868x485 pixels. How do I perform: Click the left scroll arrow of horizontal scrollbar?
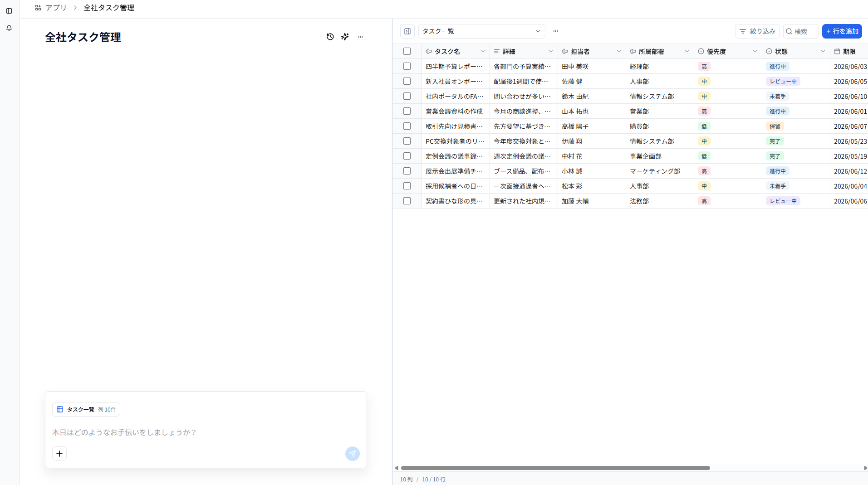click(397, 468)
